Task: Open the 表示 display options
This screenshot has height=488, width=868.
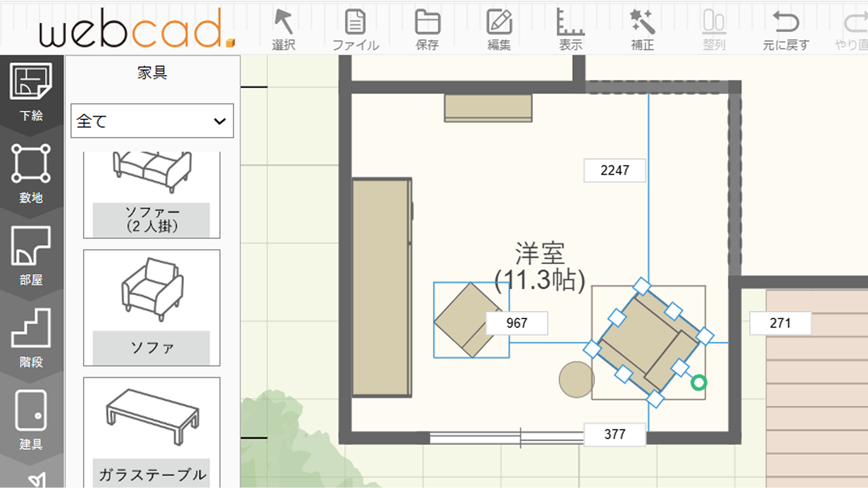Action: pyautogui.click(x=570, y=29)
